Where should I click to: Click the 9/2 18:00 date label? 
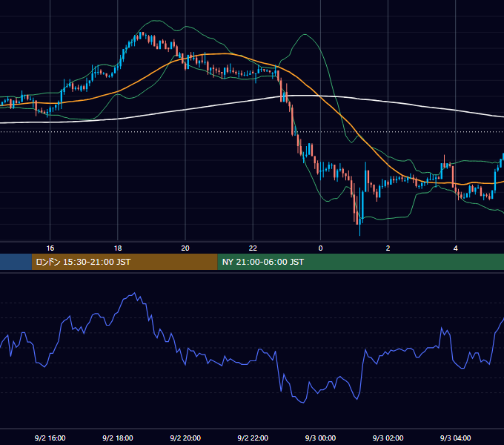pos(118,438)
